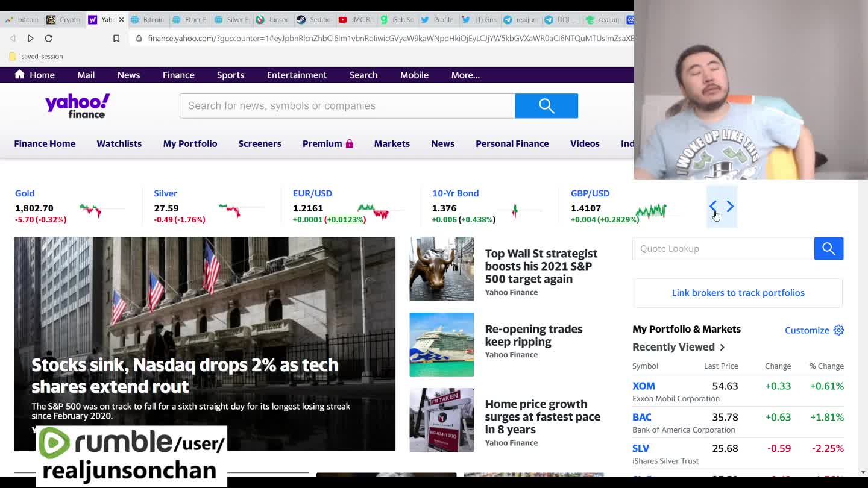Open the XOM symbol link
This screenshot has height=488, width=868.
click(x=643, y=386)
